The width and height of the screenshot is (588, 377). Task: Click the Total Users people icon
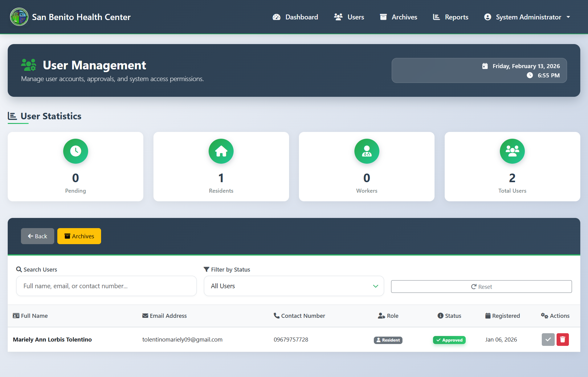pos(512,151)
